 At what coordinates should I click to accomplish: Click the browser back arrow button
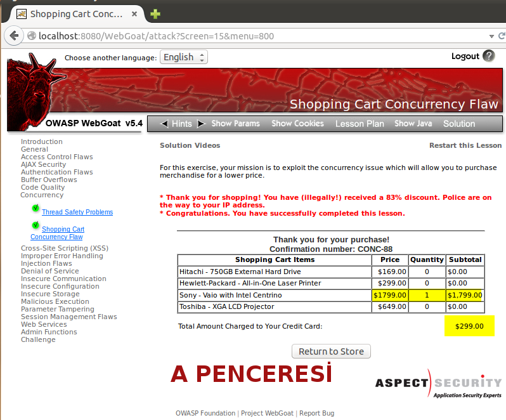click(x=14, y=36)
